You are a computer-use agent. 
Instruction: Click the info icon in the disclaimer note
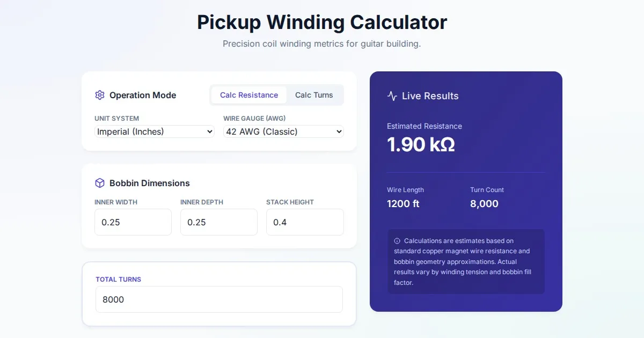pyautogui.click(x=397, y=241)
